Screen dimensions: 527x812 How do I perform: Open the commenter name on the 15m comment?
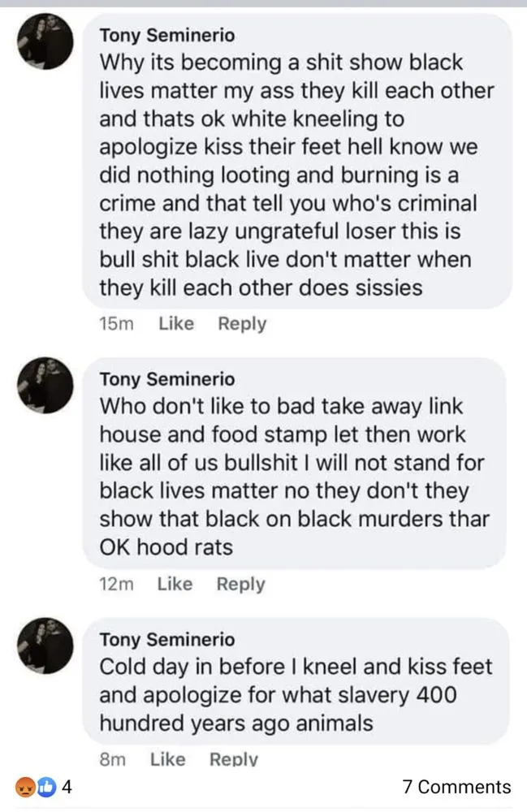click(x=166, y=36)
